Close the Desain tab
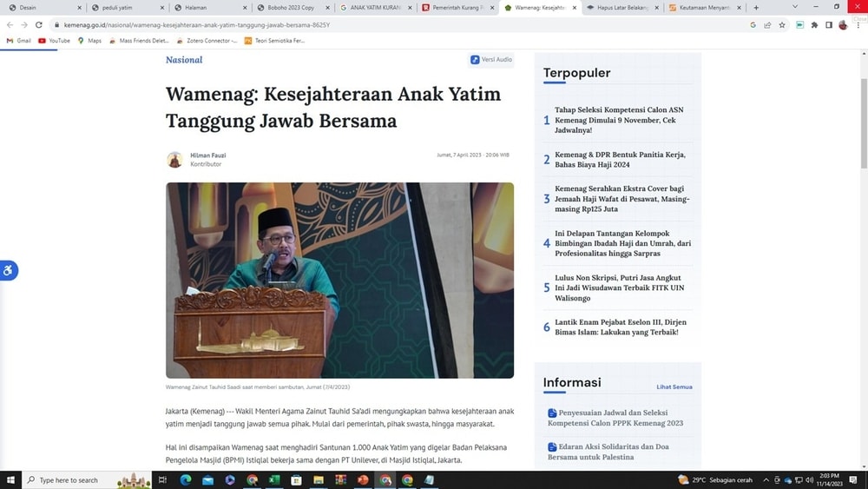The image size is (868, 489). tap(79, 8)
